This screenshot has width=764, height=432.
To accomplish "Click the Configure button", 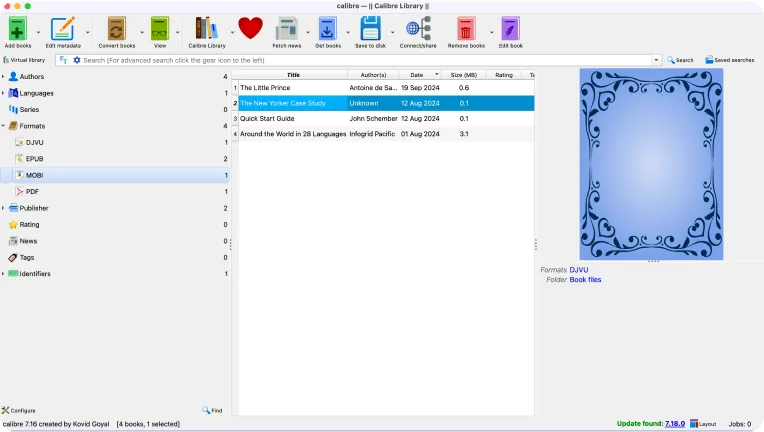I will [19, 411].
